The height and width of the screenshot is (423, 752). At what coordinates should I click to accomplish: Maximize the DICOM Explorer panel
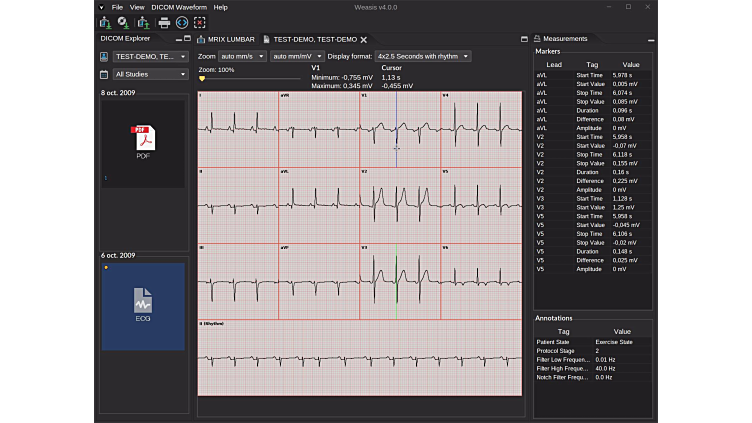(x=186, y=39)
